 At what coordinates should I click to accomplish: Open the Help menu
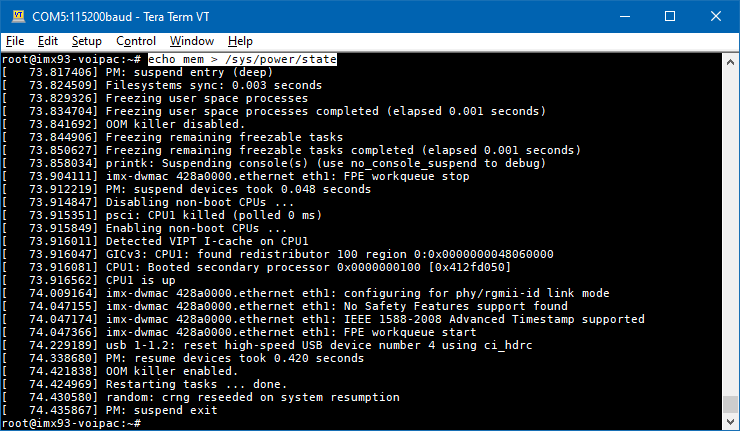tap(240, 41)
